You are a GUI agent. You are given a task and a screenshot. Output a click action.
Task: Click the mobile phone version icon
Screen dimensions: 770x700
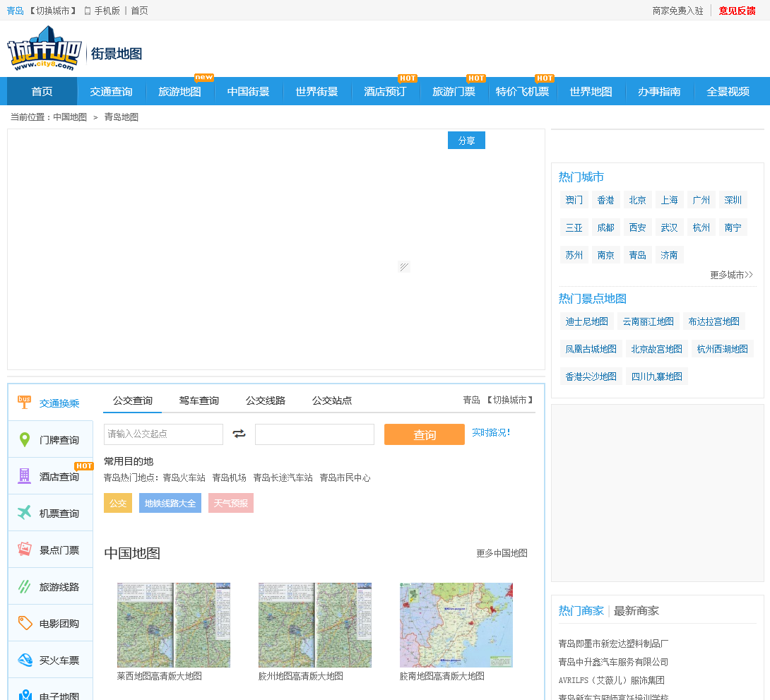click(x=88, y=11)
